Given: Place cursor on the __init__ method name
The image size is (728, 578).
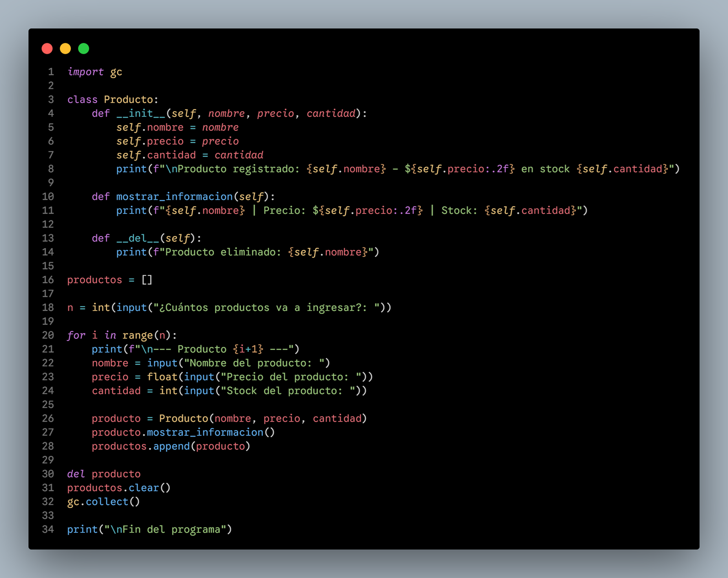Looking at the screenshot, I should coord(141,114).
